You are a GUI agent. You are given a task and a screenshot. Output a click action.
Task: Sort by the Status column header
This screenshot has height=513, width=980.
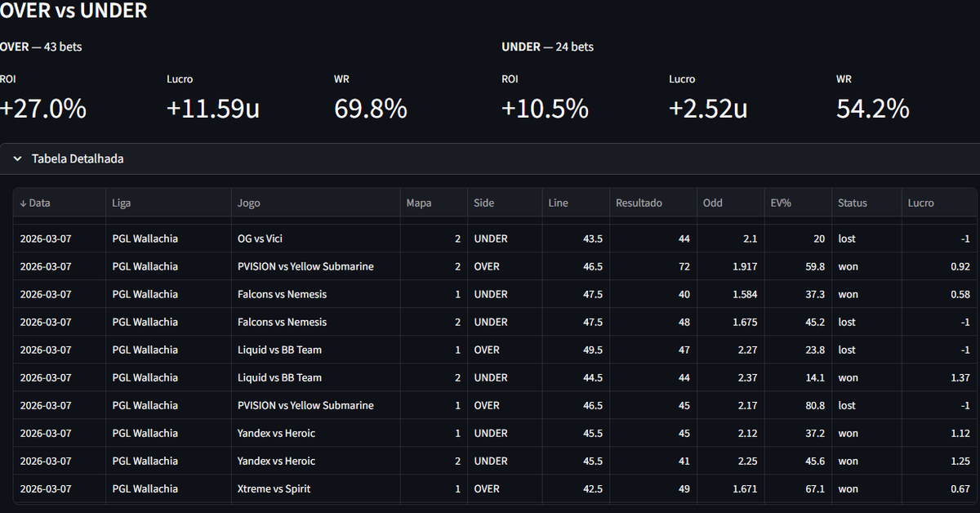pos(867,203)
